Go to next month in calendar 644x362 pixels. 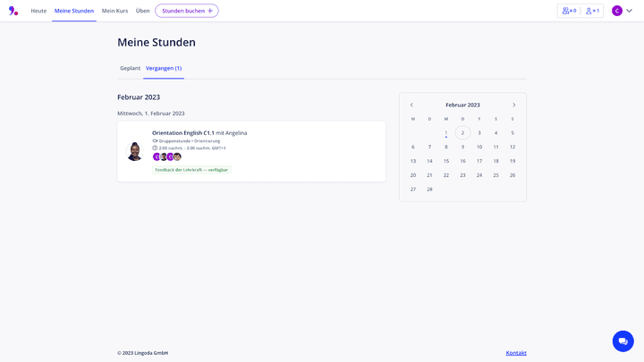(513, 105)
